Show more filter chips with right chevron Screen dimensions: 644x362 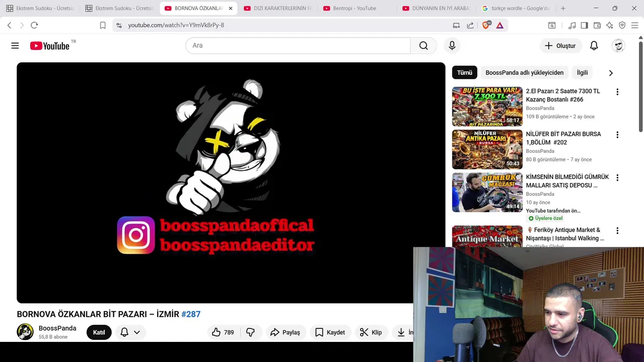611,73
